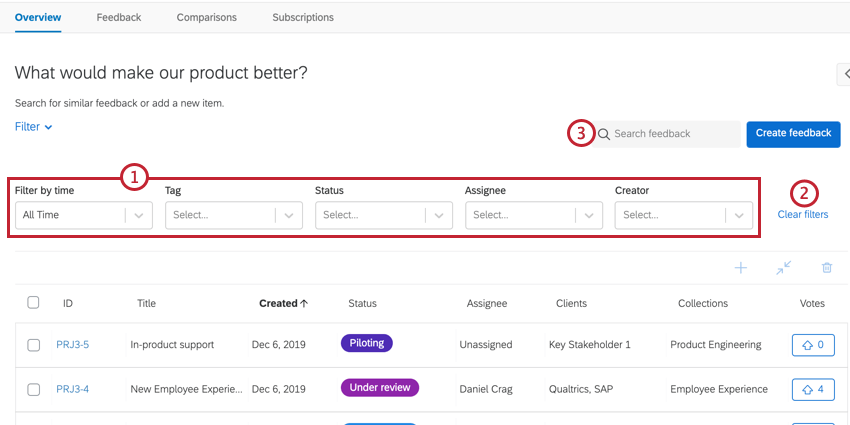Image resolution: width=850 pixels, height=425 pixels.
Task: Click the merge feedback arrows icon
Action: coord(783,268)
